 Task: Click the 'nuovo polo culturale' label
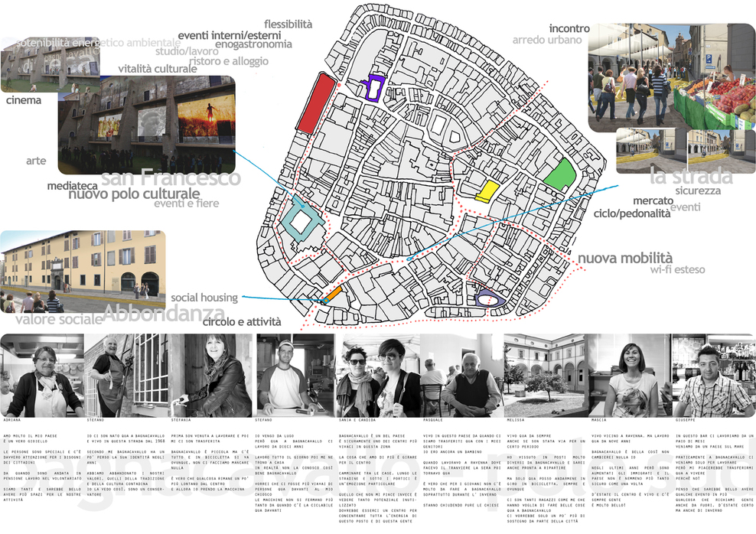134,194
